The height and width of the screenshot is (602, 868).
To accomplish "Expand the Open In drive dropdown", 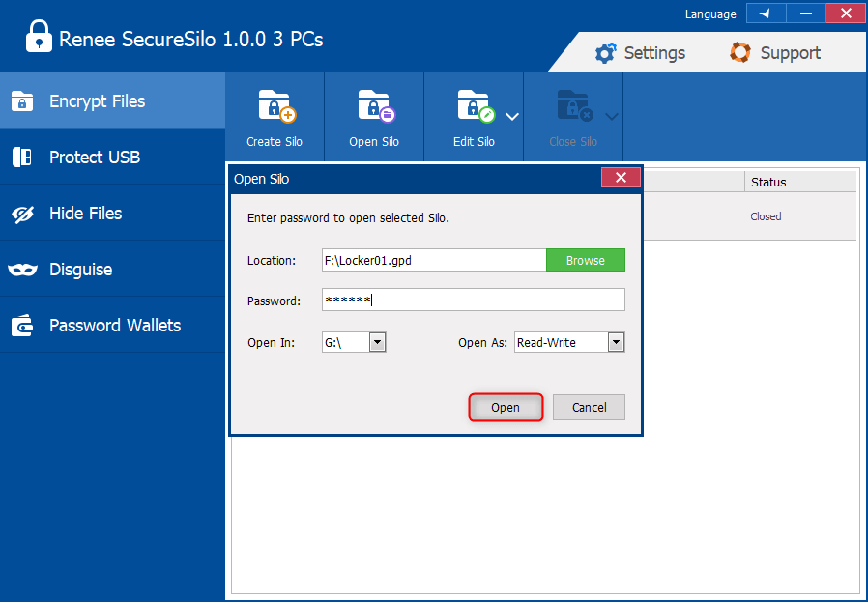I will click(378, 342).
